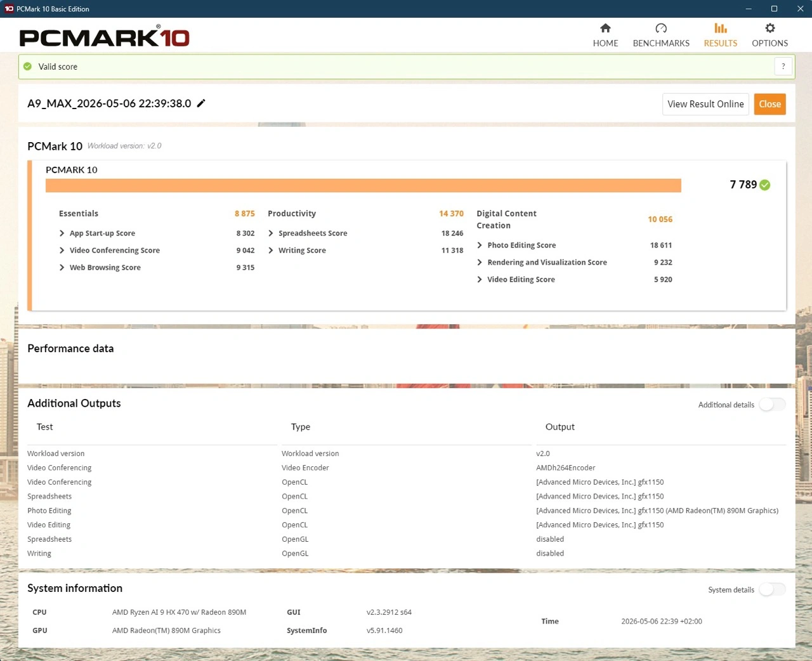Click the question mark help button

pyautogui.click(x=783, y=67)
